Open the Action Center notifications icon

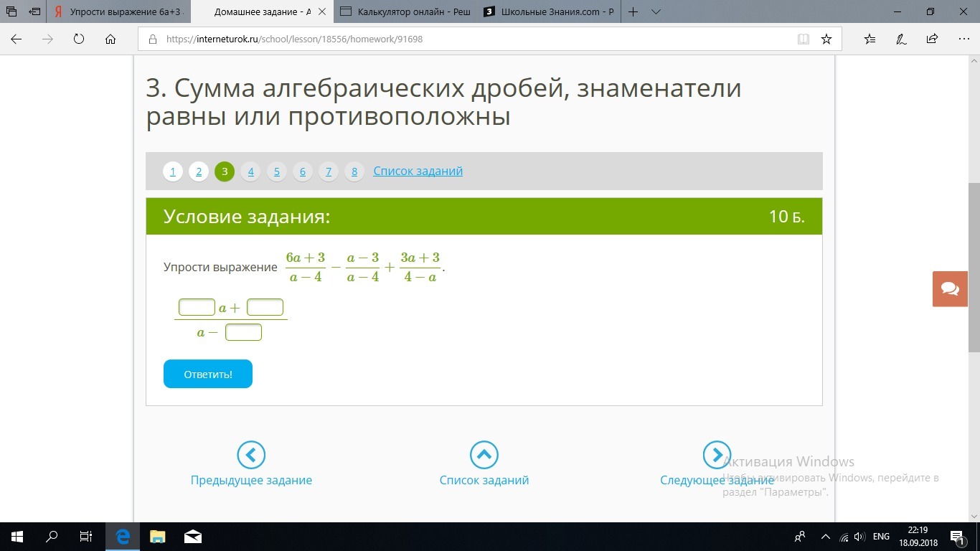(x=958, y=537)
